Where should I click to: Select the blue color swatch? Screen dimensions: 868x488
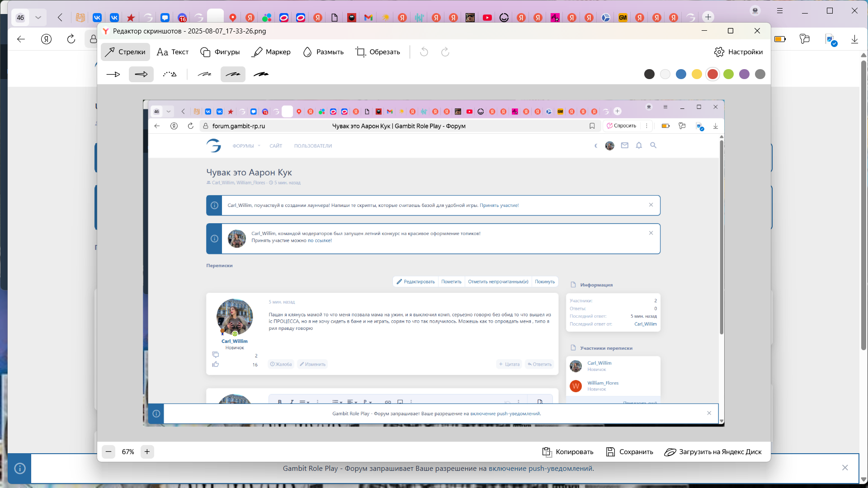pyautogui.click(x=681, y=74)
